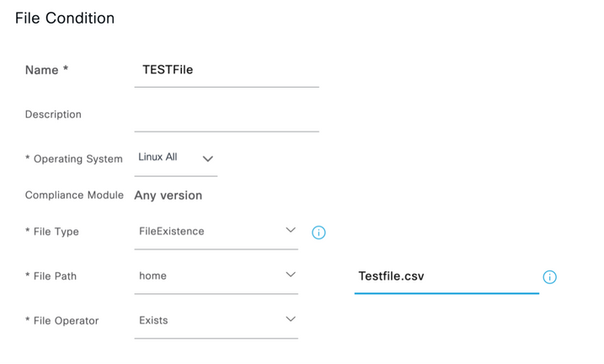Open the Operating System chevron arrow
The width and height of the screenshot is (604, 364).
click(x=207, y=158)
